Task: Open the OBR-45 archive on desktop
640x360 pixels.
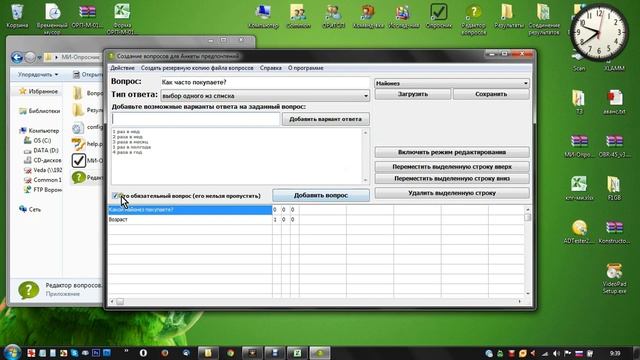Action: point(614,146)
